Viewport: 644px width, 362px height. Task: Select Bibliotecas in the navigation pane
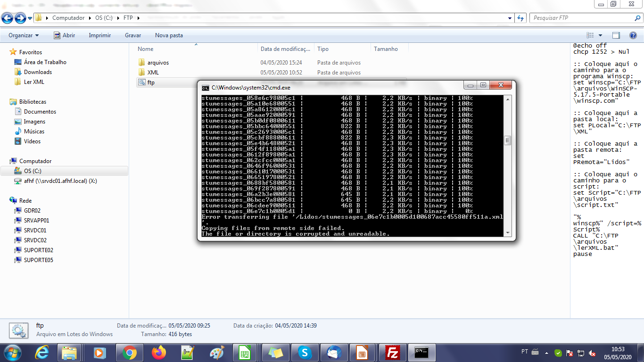pos(33,102)
